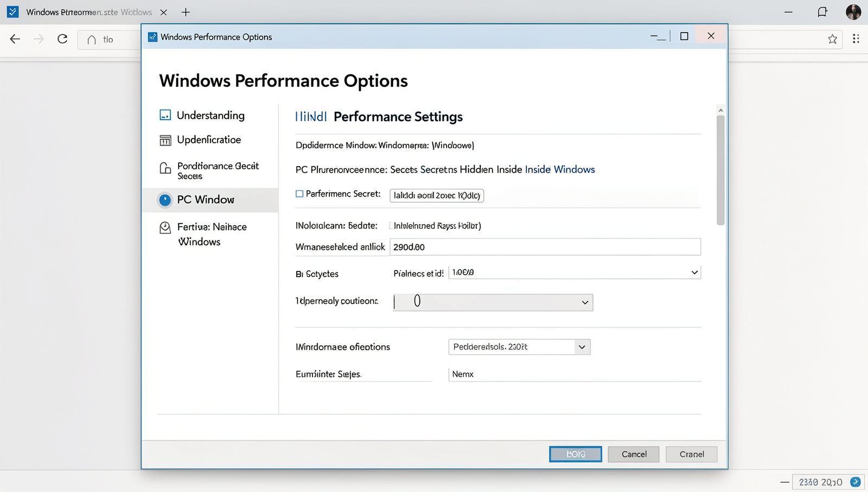This screenshot has height=492, width=868.
Task: Click the browser tab favicon icon
Action: click(x=12, y=11)
